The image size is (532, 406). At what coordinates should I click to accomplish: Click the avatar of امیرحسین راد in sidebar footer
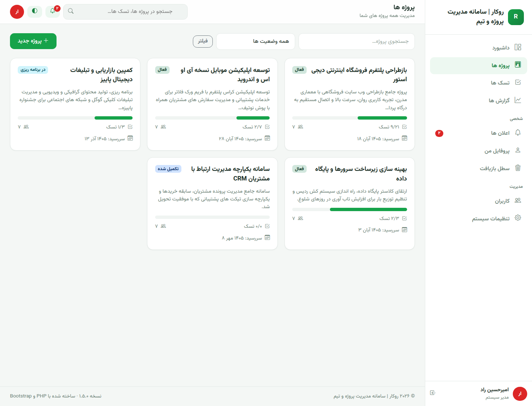pos(520,394)
